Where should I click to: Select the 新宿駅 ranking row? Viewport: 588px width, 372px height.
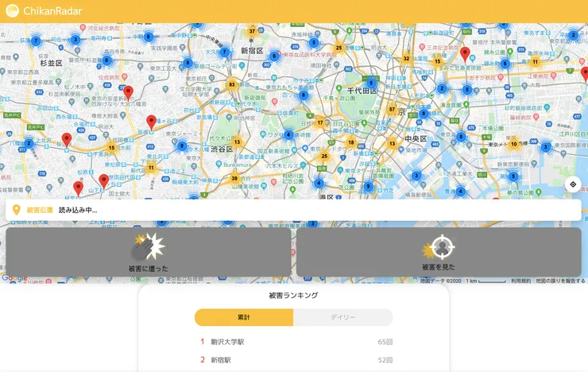296,360
